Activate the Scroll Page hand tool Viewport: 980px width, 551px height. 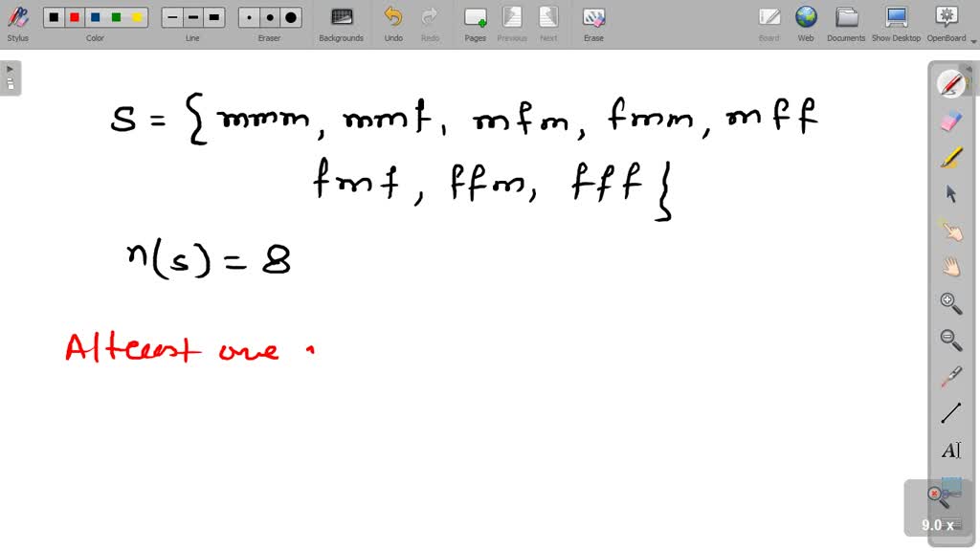click(950, 266)
